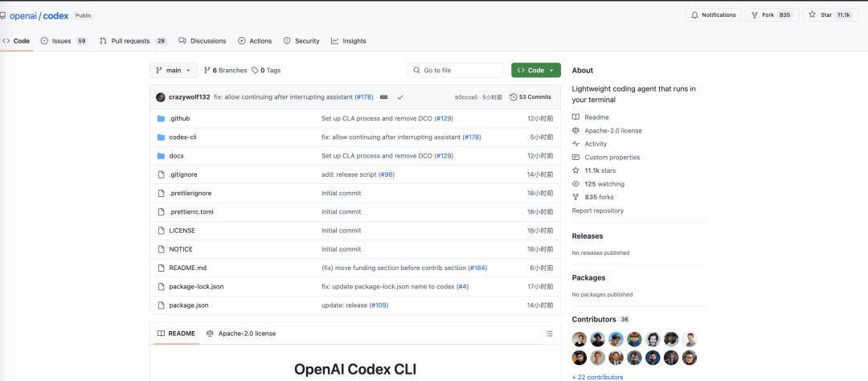Image resolution: width=868 pixels, height=381 pixels.
Task: Open PR #178 link in codex-cli row
Action: click(x=473, y=137)
